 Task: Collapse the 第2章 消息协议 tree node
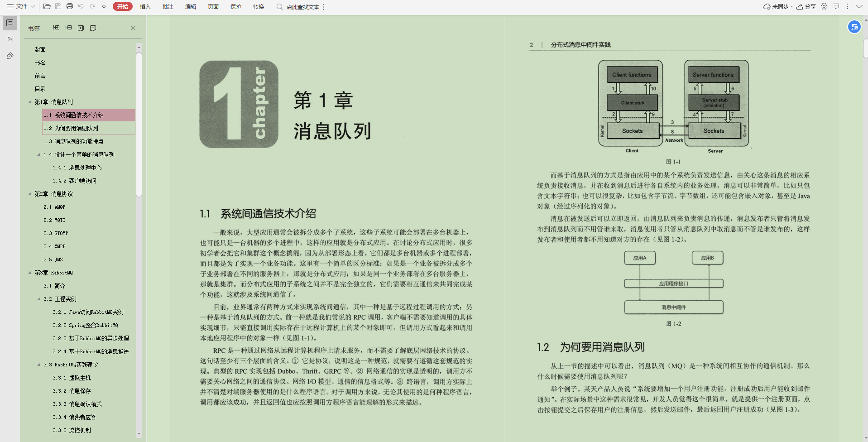click(30, 194)
